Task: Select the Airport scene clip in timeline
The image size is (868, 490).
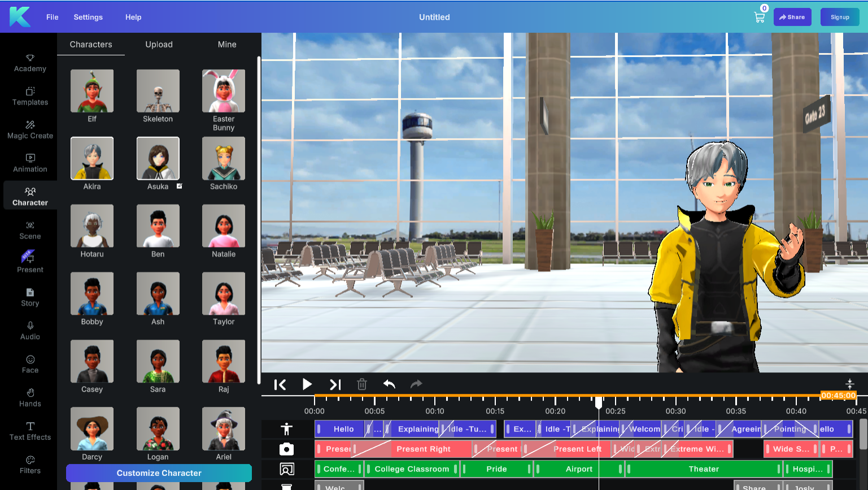Action: 579,469
